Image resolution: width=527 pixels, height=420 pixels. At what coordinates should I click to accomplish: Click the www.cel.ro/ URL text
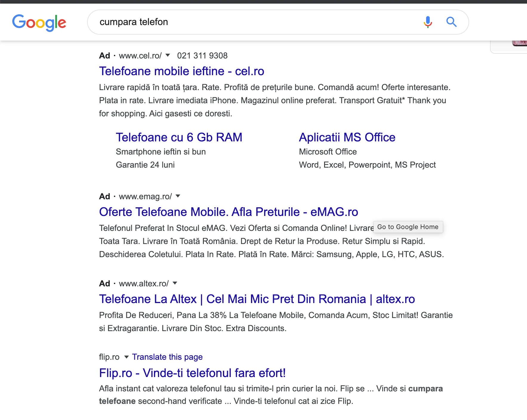[140, 55]
